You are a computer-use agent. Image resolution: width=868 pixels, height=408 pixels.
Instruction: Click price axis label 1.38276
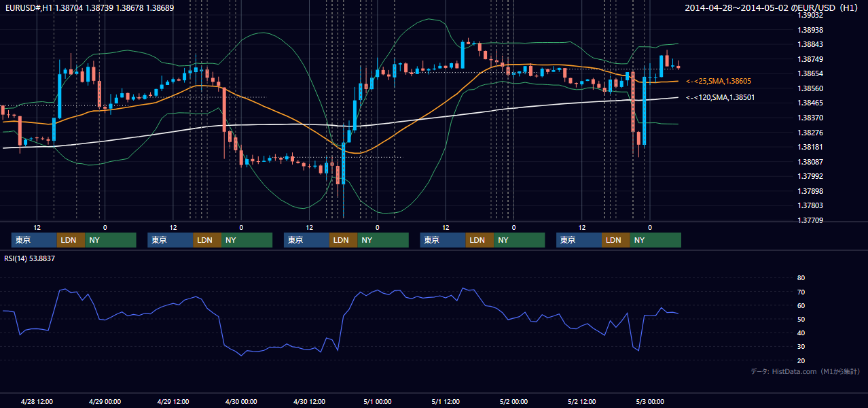pos(810,133)
